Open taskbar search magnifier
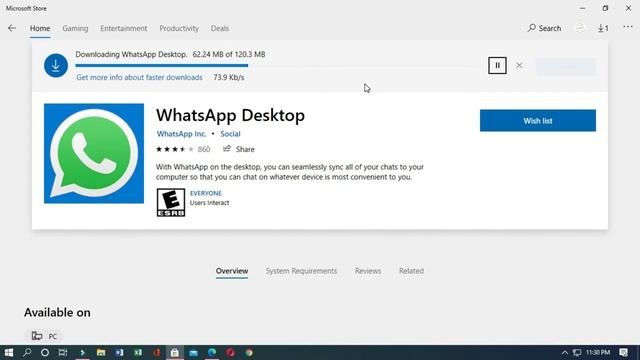Viewport: 640px width, 360px height. coord(27,353)
